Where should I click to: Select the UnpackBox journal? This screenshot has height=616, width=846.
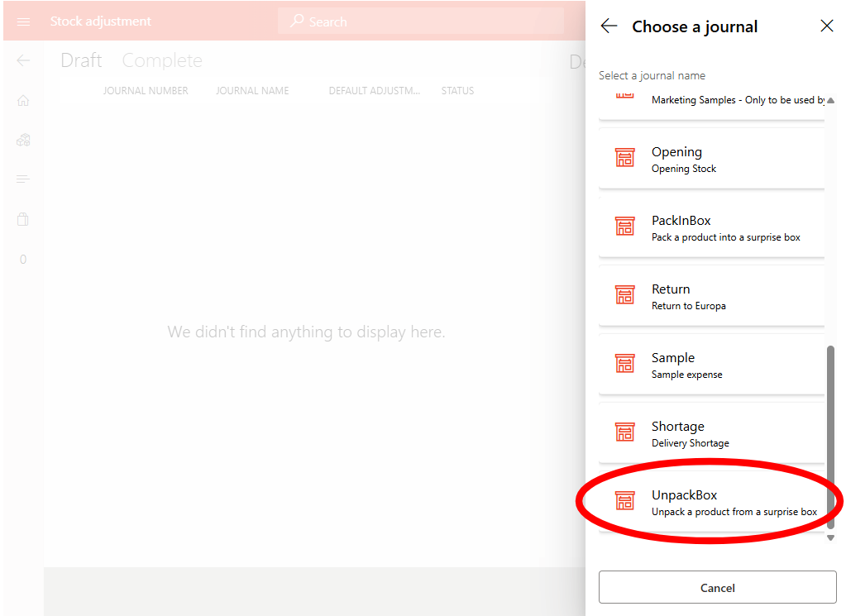click(x=711, y=502)
